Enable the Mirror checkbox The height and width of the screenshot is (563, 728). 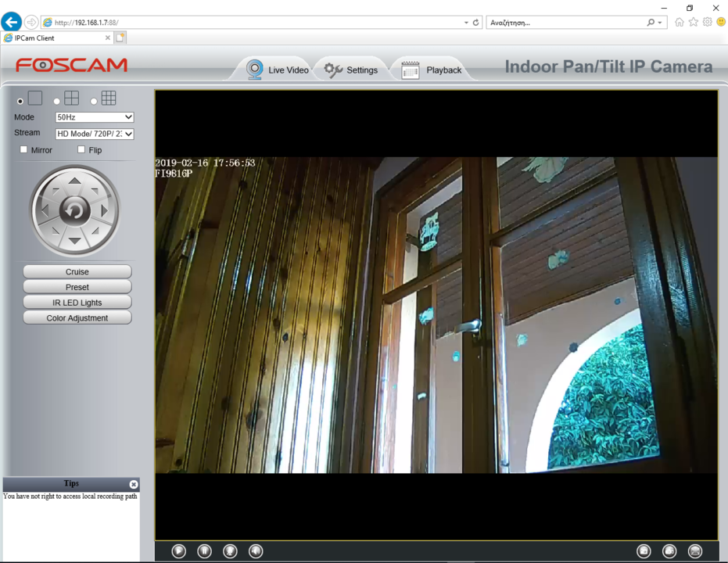[23, 149]
